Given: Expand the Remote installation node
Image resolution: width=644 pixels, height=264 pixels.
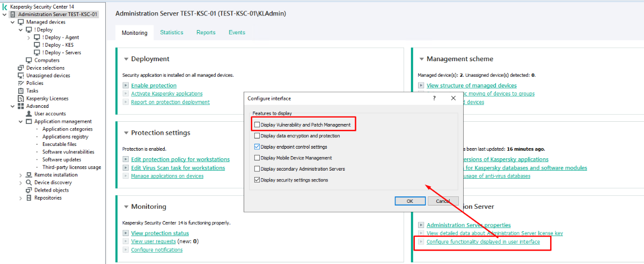Looking at the screenshot, I should click(21, 175).
